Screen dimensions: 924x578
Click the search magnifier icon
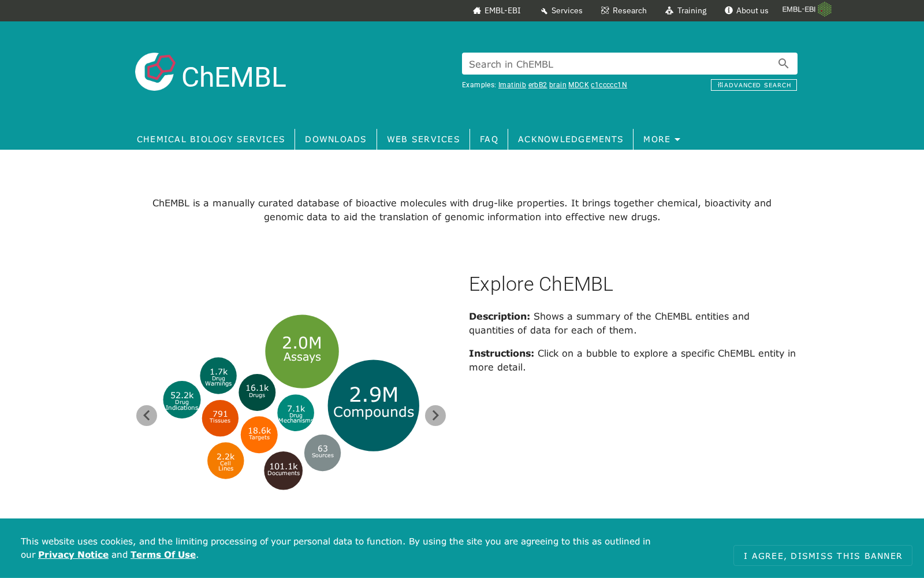click(x=783, y=64)
